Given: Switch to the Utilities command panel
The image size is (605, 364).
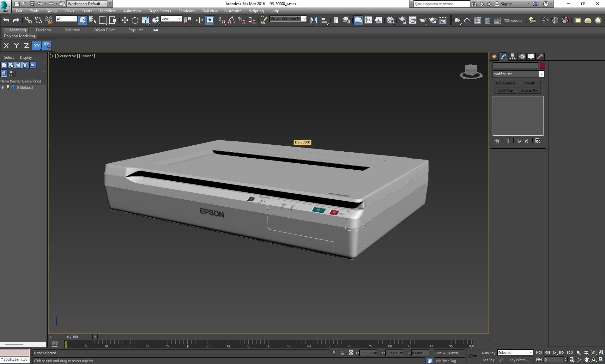Looking at the screenshot, I should point(540,57).
